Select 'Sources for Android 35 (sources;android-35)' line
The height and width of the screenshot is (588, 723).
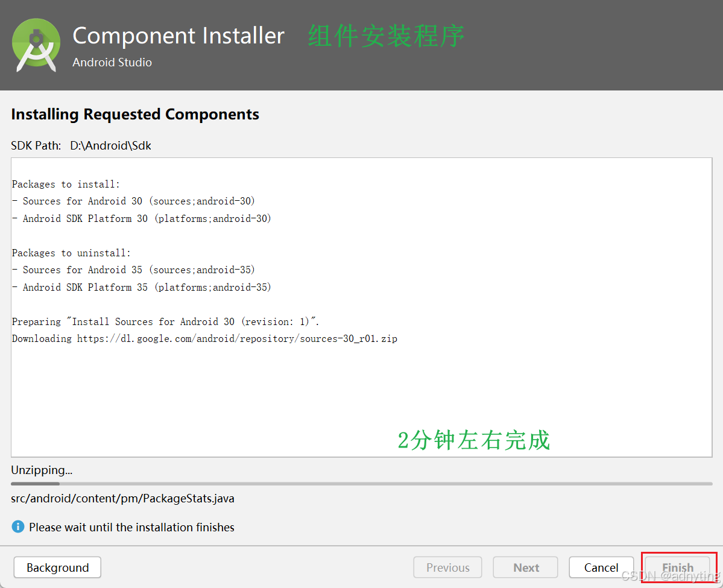134,270
